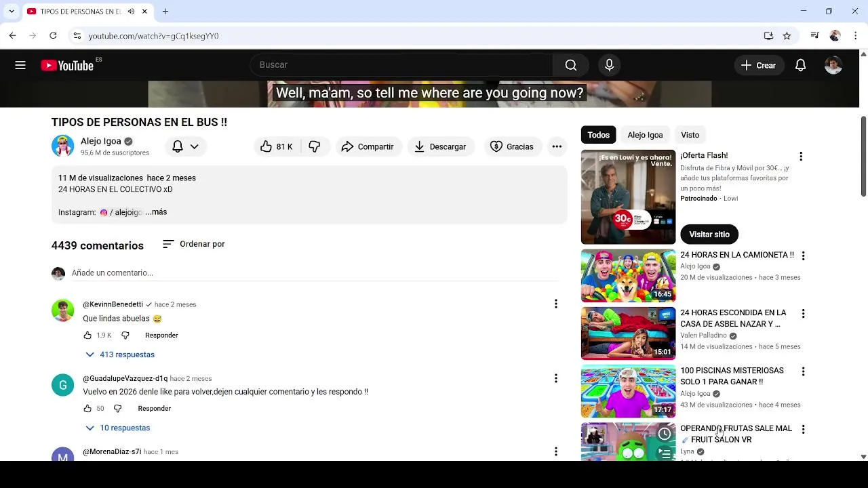Dislike the video
The height and width of the screenshot is (488, 868).
click(x=315, y=146)
